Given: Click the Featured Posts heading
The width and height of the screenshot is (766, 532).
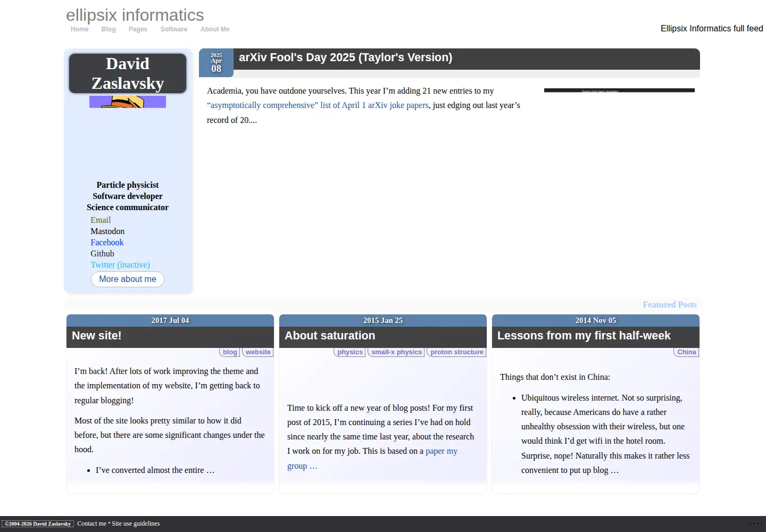Looking at the screenshot, I should pos(670,305).
